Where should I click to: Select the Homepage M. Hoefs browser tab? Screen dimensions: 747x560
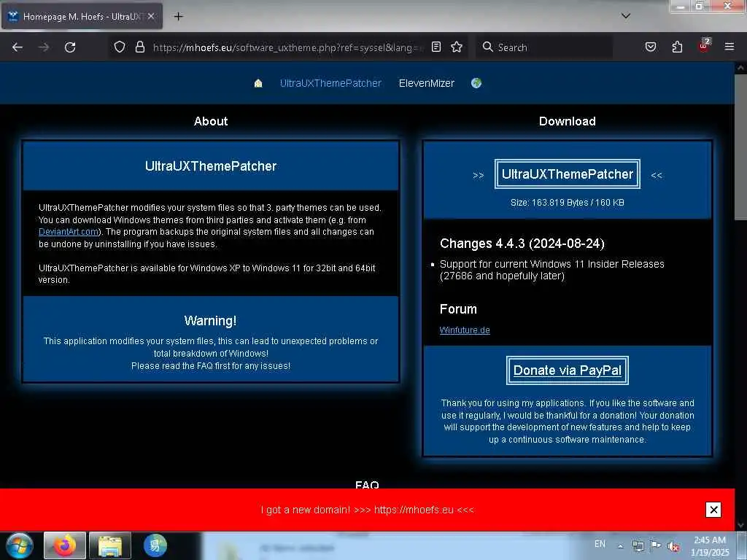click(x=82, y=16)
